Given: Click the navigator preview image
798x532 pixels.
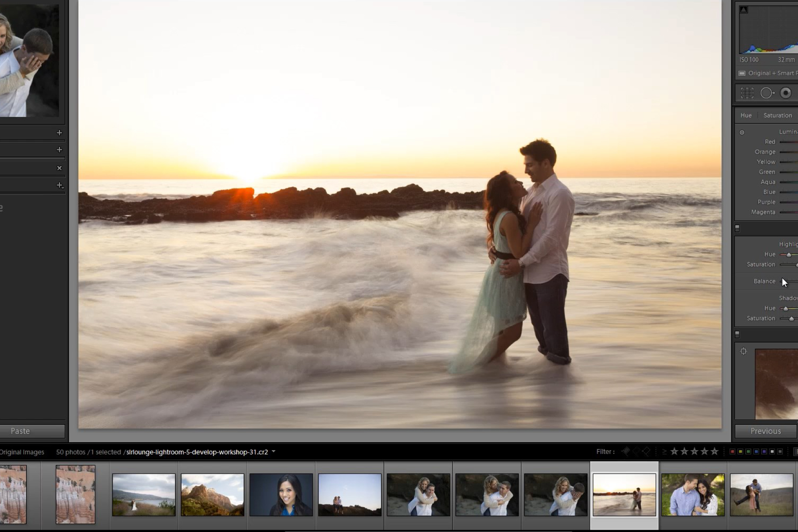Looking at the screenshot, I should tap(29, 61).
